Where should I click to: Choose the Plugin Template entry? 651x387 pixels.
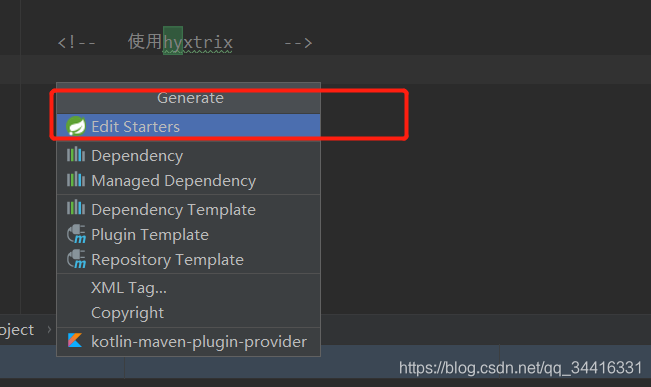(x=188, y=235)
